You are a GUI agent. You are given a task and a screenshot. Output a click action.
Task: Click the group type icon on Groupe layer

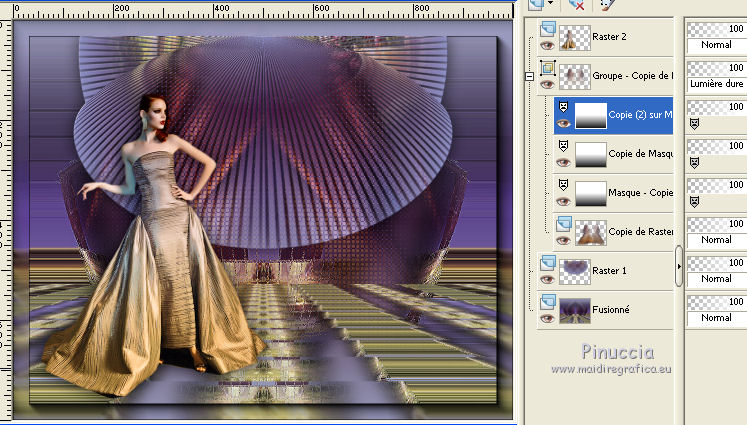pos(547,69)
